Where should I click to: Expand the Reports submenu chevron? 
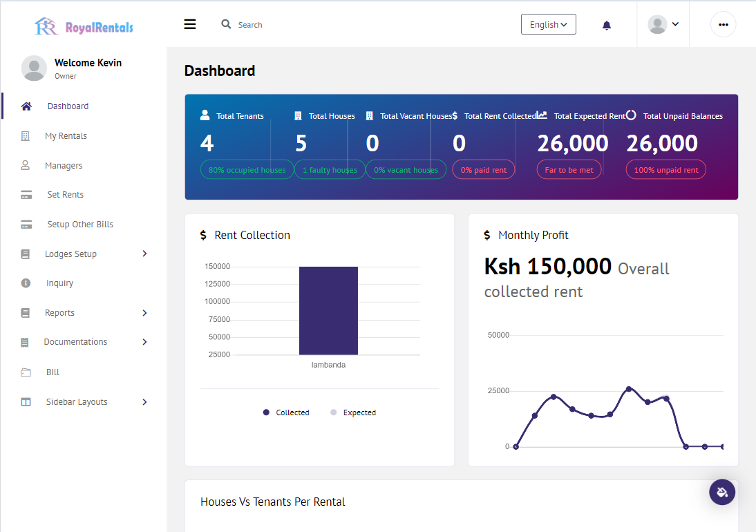(144, 313)
